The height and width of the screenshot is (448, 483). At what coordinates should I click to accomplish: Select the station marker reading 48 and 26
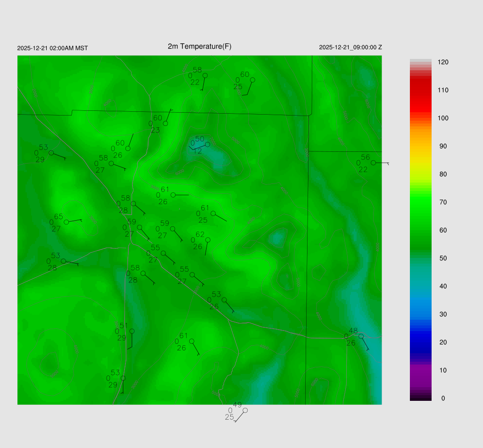tap(361, 336)
